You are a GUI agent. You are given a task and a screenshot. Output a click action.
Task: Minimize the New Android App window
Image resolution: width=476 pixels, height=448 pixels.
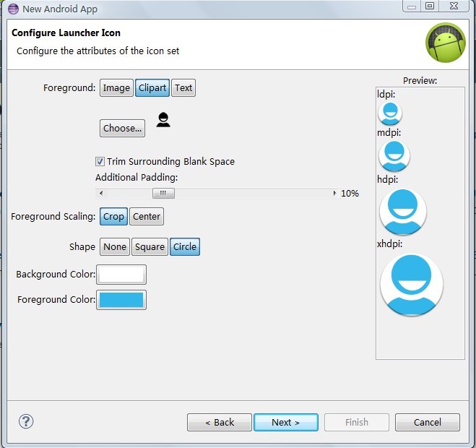click(412, 6)
